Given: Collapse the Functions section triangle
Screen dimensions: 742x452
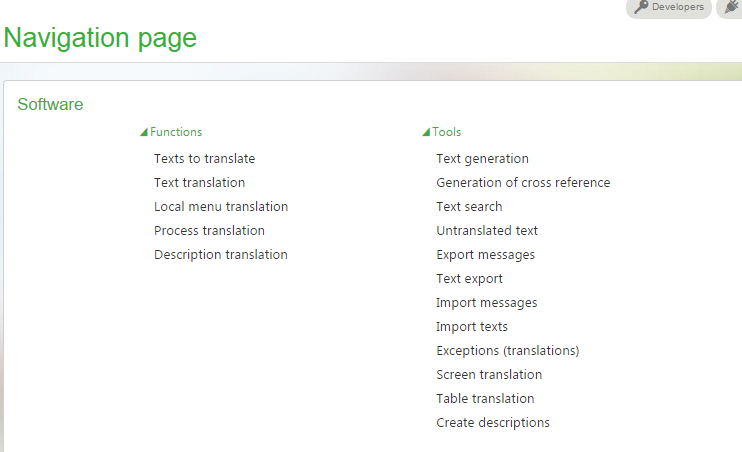Looking at the screenshot, I should (x=144, y=132).
